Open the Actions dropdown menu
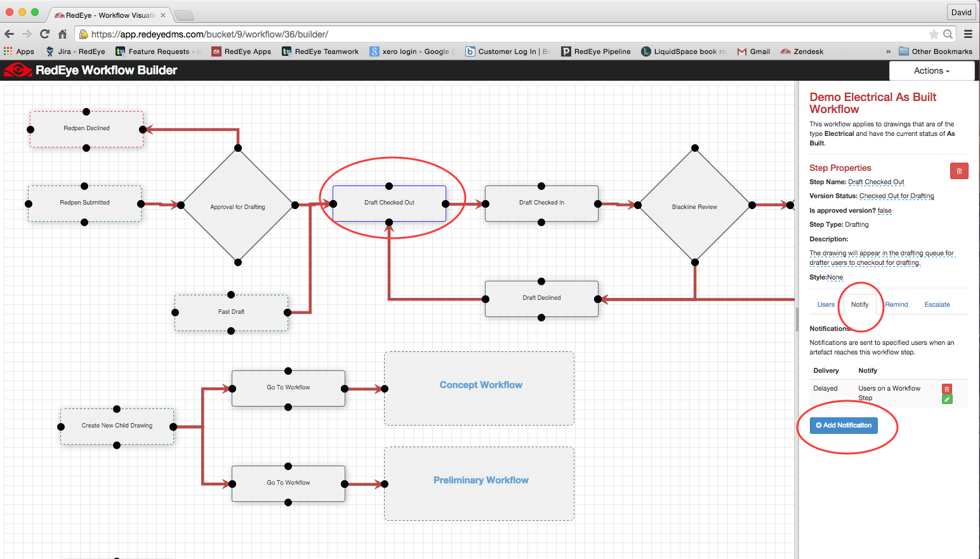This screenshot has width=980, height=559. click(x=932, y=71)
